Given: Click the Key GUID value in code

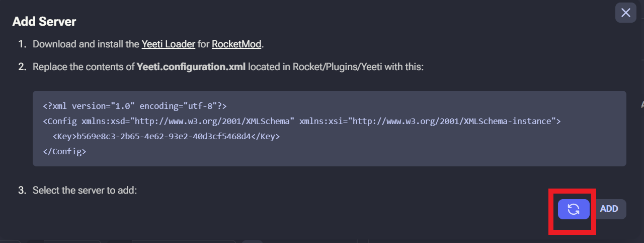Looking at the screenshot, I should pyautogui.click(x=164, y=137).
